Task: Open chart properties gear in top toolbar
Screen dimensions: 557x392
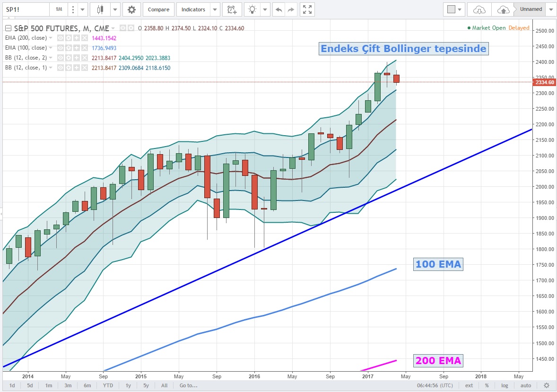Action: tap(131, 9)
